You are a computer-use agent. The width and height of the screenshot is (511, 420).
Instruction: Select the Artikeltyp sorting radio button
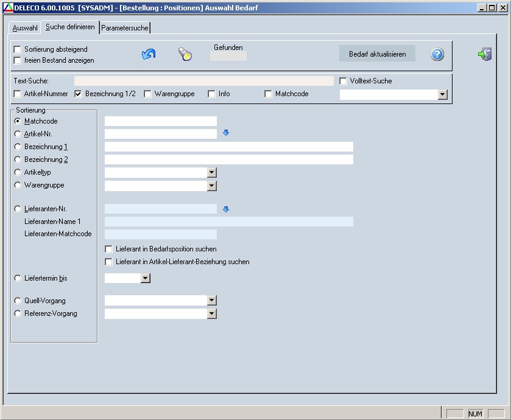[18, 172]
